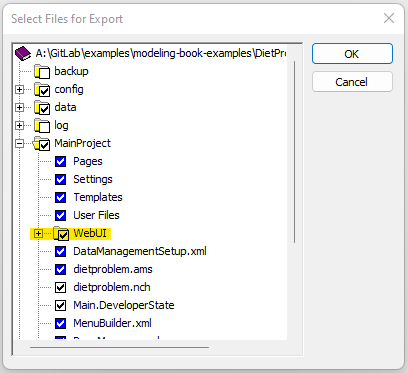This screenshot has width=408, height=373.
Task: Click the vertical scrollbar of the file tree
Action: [x=294, y=152]
